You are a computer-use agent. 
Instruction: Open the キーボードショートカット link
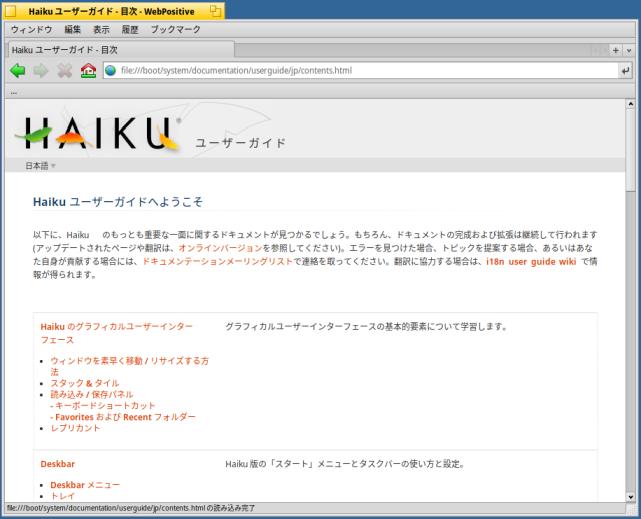(x=105, y=406)
